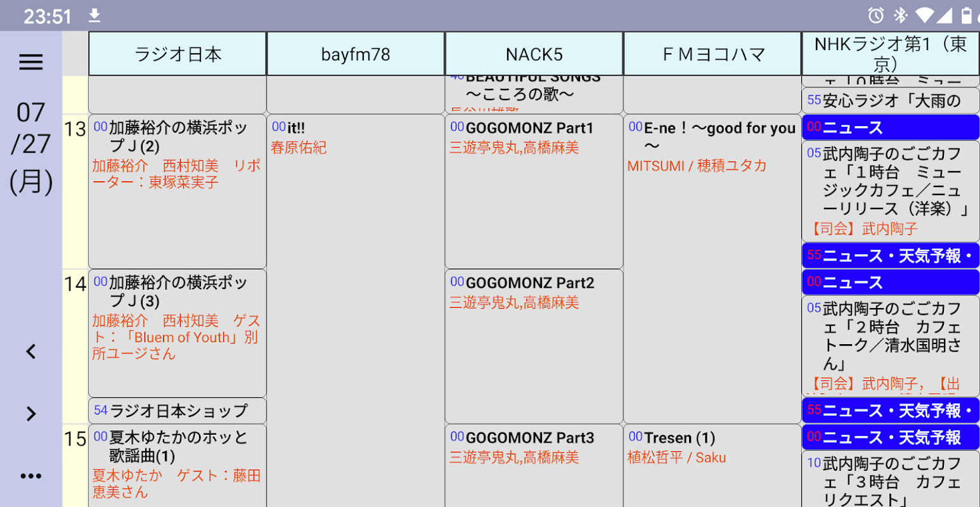Open 14:00 ニュース on NHK

click(891, 282)
